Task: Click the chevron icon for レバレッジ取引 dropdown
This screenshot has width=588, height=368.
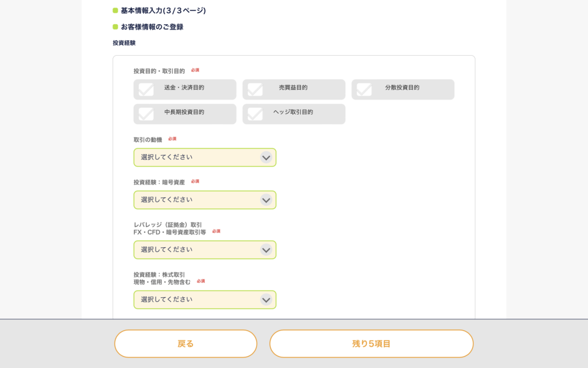Action: tap(266, 250)
